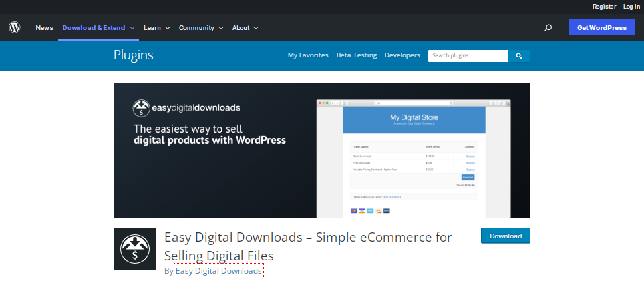Image resolution: width=644 pixels, height=283 pixels.
Task: Expand the Learn dropdown menu
Action: [x=156, y=27]
